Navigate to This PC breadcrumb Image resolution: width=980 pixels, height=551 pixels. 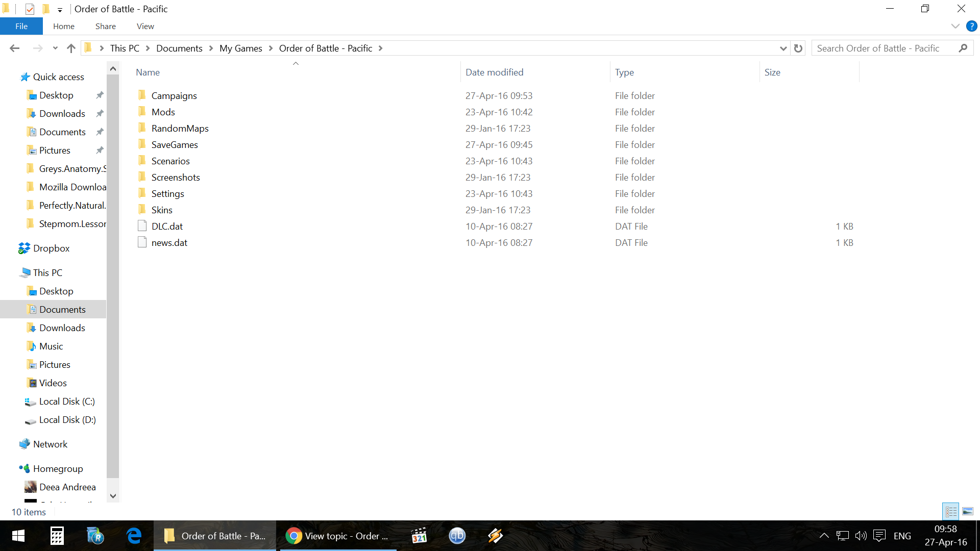click(x=125, y=48)
